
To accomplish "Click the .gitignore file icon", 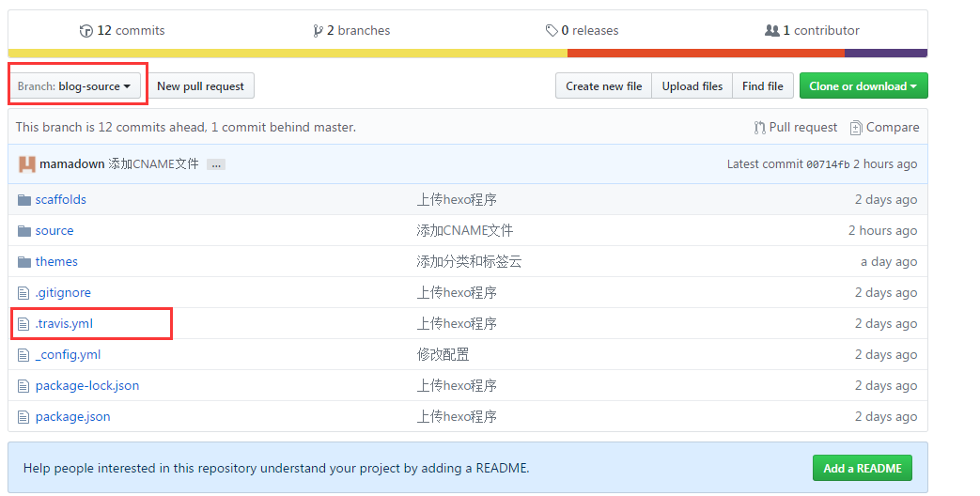I will coord(24,292).
